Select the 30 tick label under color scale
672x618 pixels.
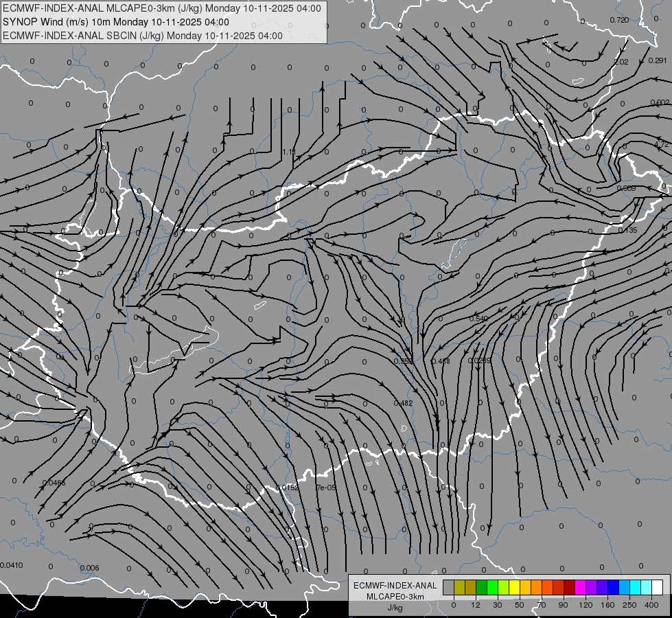coord(498,605)
